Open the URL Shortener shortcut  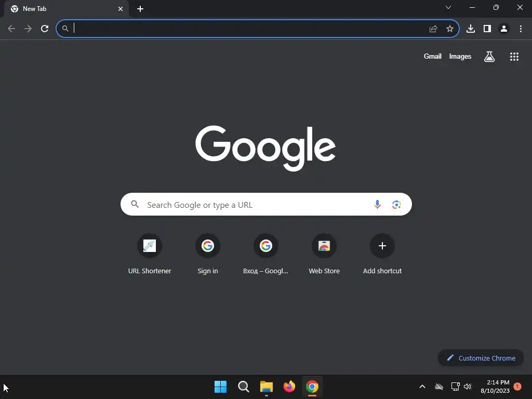(150, 254)
